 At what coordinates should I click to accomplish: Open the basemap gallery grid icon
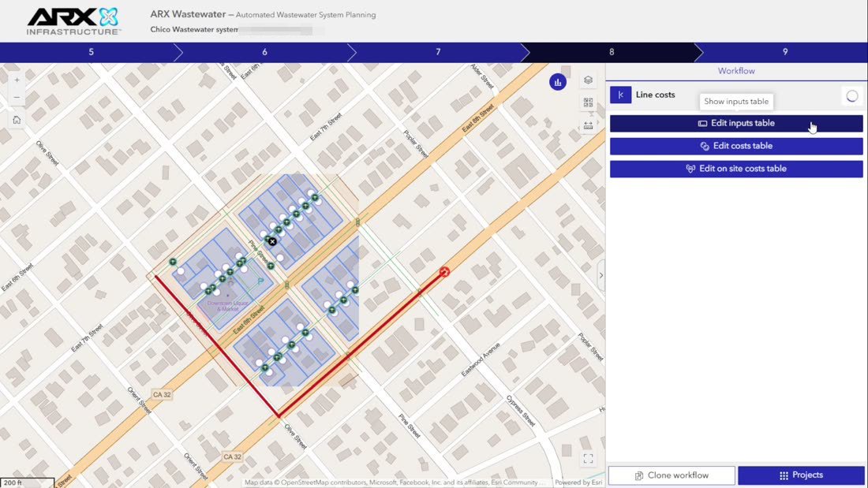tap(589, 103)
